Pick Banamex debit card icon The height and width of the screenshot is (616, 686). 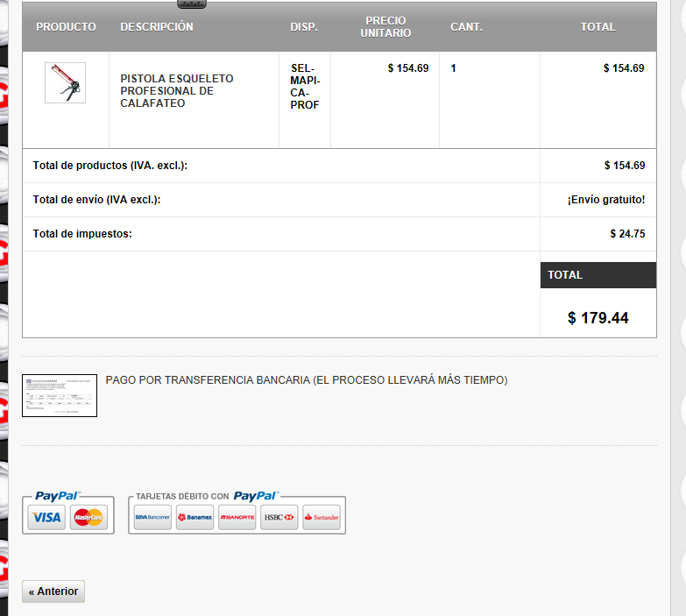[194, 517]
